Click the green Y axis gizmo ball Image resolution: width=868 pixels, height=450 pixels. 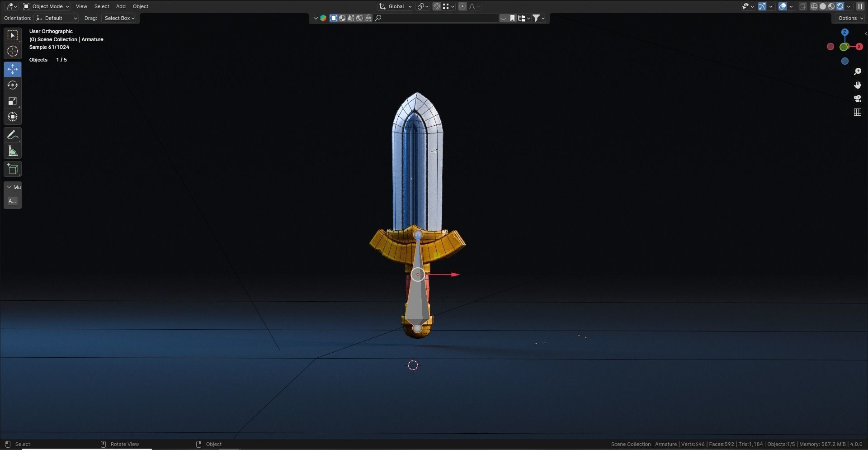pos(844,47)
